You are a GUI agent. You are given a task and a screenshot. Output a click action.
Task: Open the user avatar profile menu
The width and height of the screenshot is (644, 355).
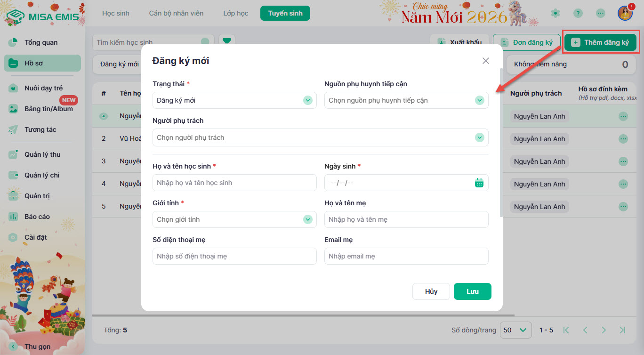point(625,13)
